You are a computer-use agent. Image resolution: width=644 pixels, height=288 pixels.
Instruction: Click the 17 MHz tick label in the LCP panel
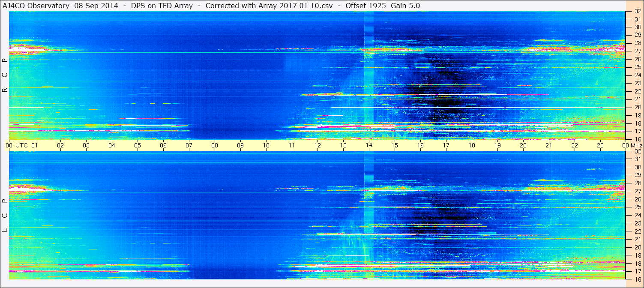[637, 271]
